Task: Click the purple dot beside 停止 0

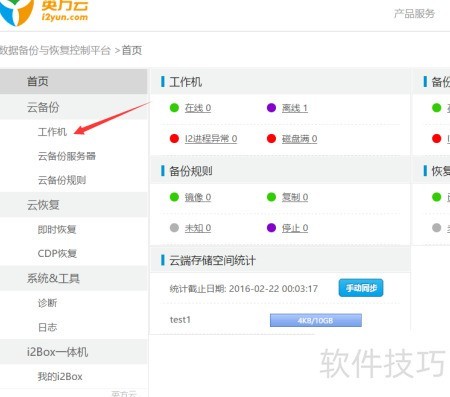Action: (271, 228)
